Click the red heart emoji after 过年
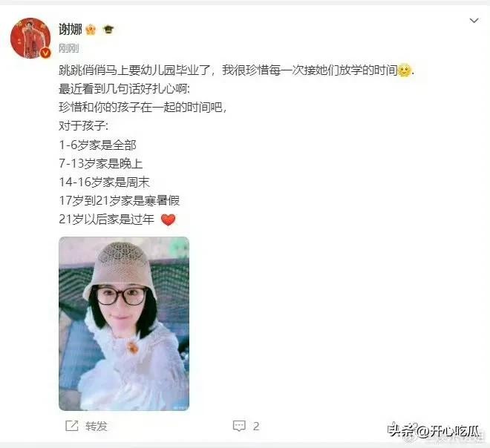This screenshot has height=448, width=490. (168, 220)
